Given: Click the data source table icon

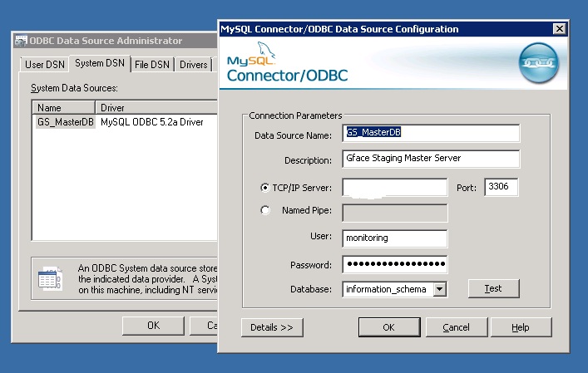Looking at the screenshot, I should 50,278.
